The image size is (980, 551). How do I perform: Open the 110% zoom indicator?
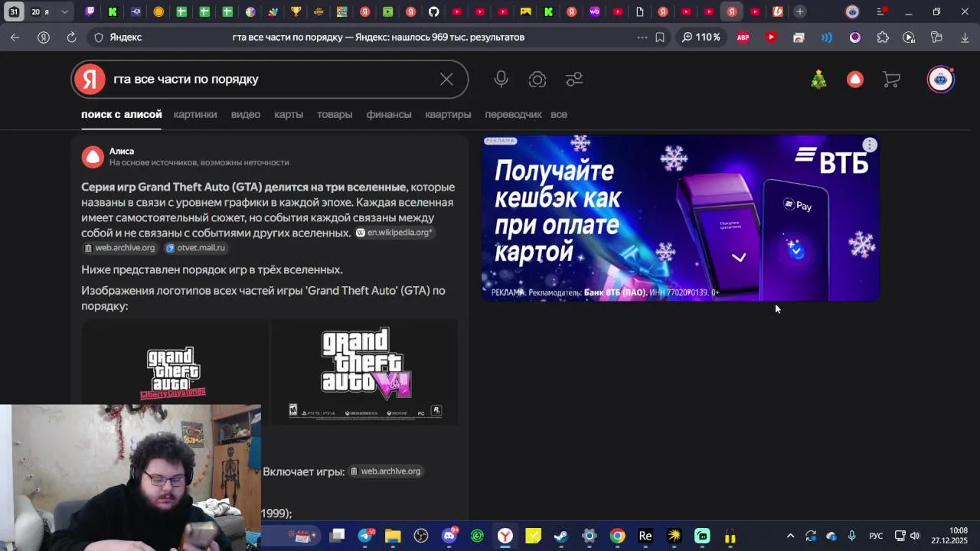pyautogui.click(x=701, y=37)
